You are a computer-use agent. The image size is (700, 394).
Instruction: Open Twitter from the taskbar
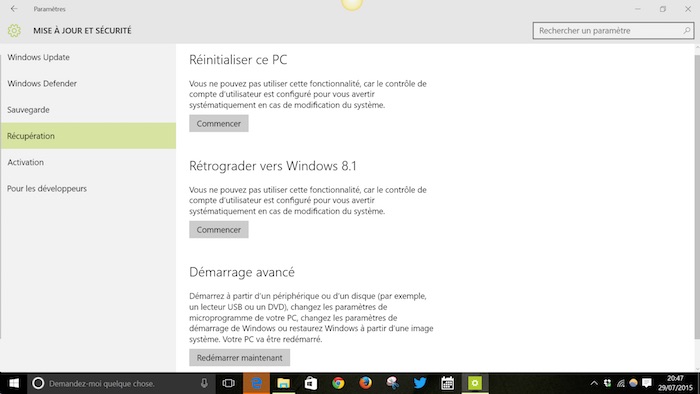point(420,383)
